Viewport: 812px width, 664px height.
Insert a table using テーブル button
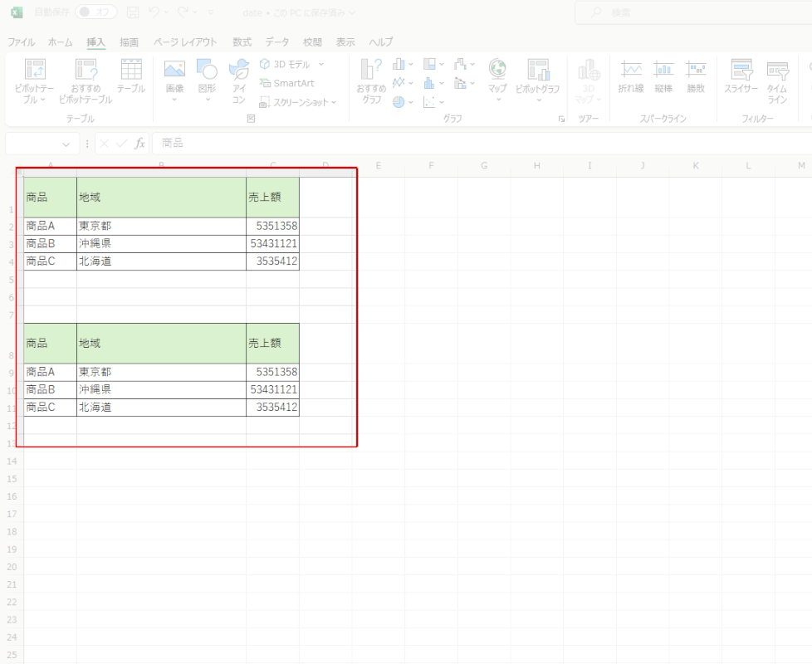131,76
